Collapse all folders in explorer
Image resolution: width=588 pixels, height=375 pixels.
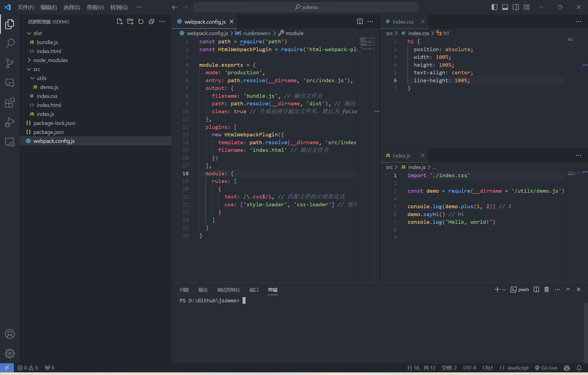(x=151, y=21)
